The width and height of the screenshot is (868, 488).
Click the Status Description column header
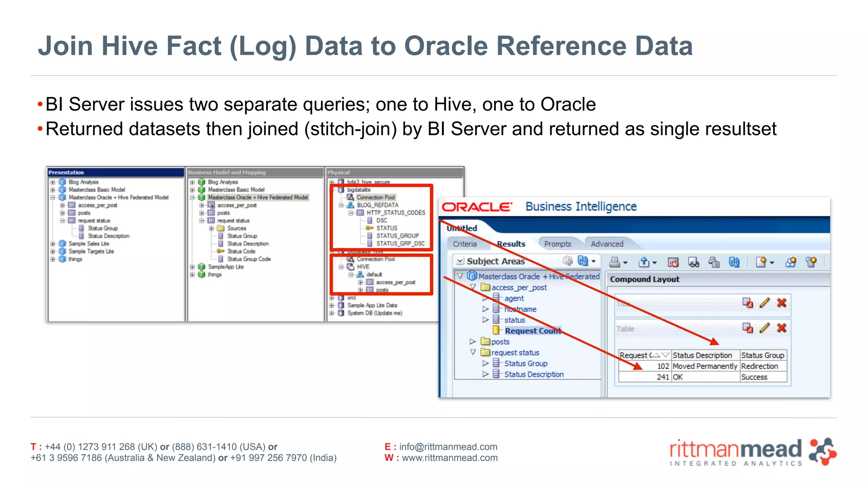(x=702, y=355)
